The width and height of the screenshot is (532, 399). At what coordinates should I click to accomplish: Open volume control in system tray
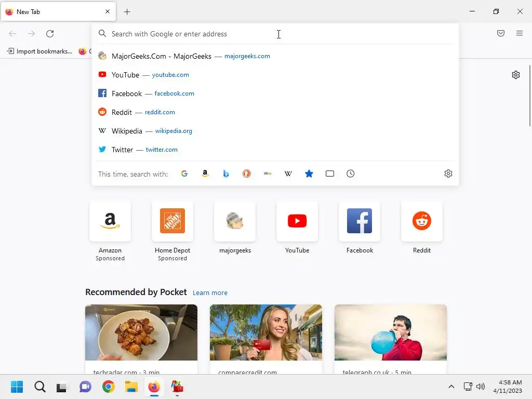[481, 387]
